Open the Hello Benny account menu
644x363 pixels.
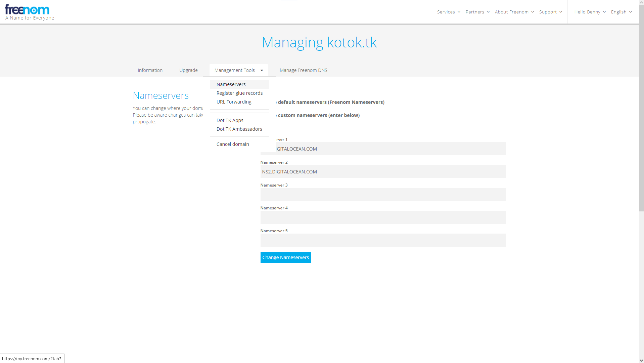point(590,12)
